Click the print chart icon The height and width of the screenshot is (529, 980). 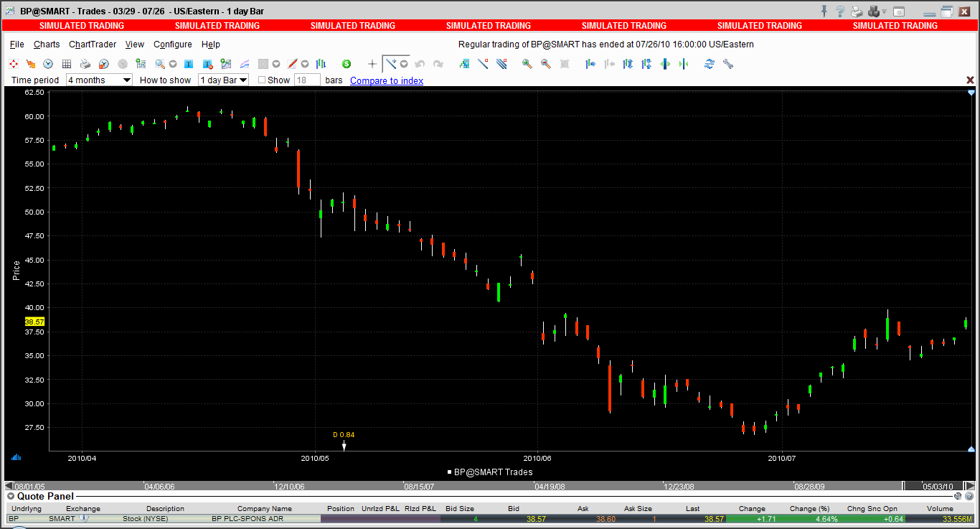tap(85, 64)
